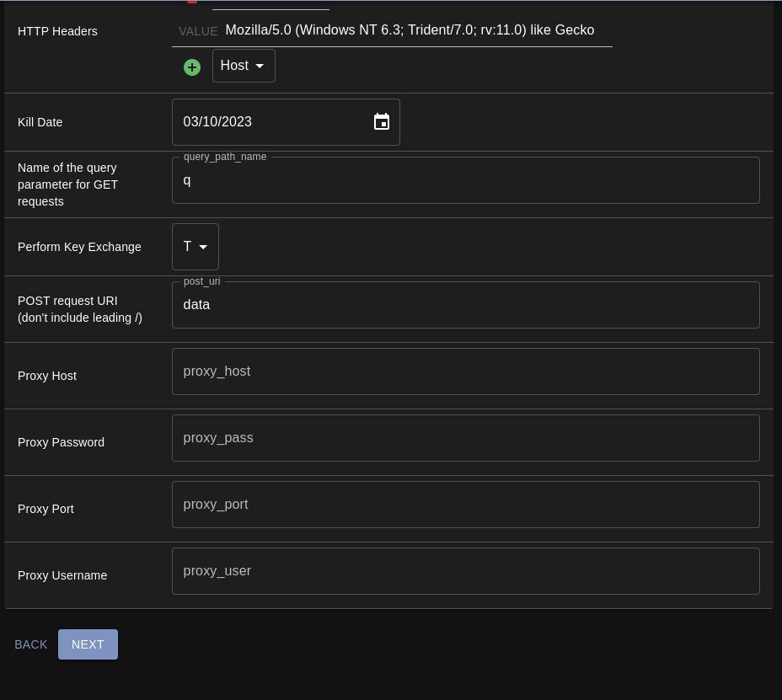This screenshot has height=700, width=782.
Task: Focus the proxy_pass password field
Action: click(465, 438)
